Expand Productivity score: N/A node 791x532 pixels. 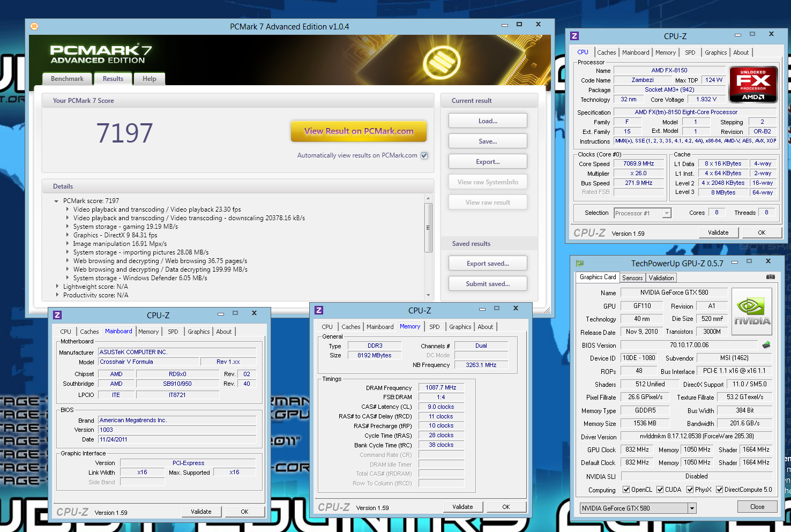[x=57, y=295]
